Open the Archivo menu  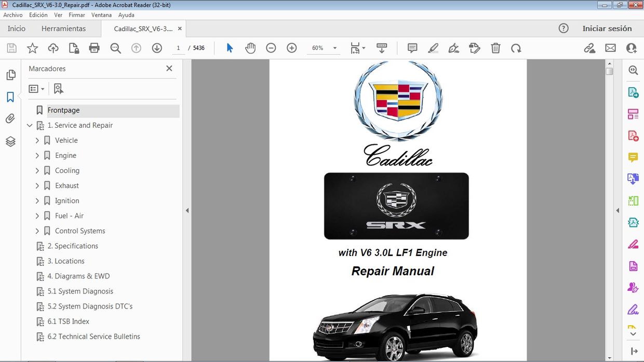click(x=13, y=15)
